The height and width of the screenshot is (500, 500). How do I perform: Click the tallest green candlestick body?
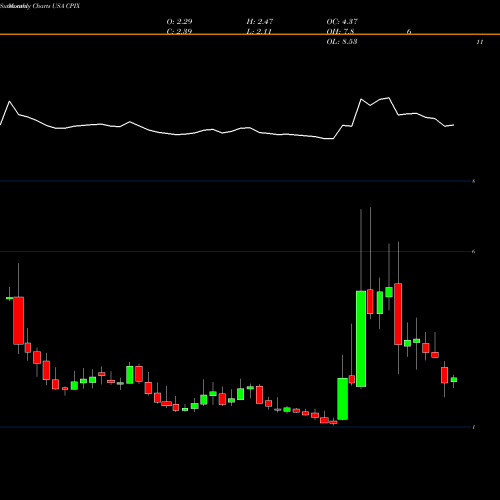click(361, 339)
